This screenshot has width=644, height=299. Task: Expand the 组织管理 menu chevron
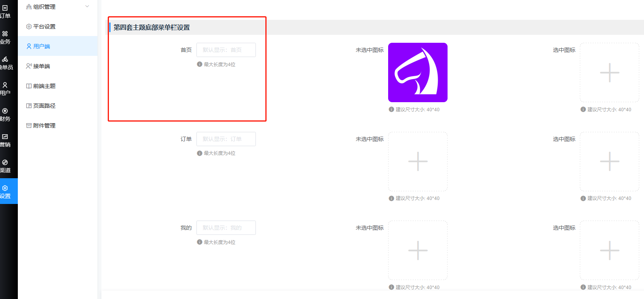87,7
